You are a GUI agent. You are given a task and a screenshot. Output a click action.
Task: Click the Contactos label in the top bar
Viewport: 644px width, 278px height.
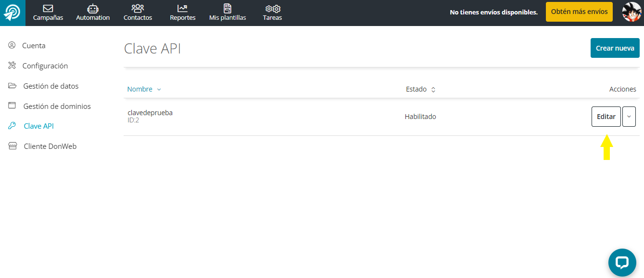pyautogui.click(x=138, y=18)
